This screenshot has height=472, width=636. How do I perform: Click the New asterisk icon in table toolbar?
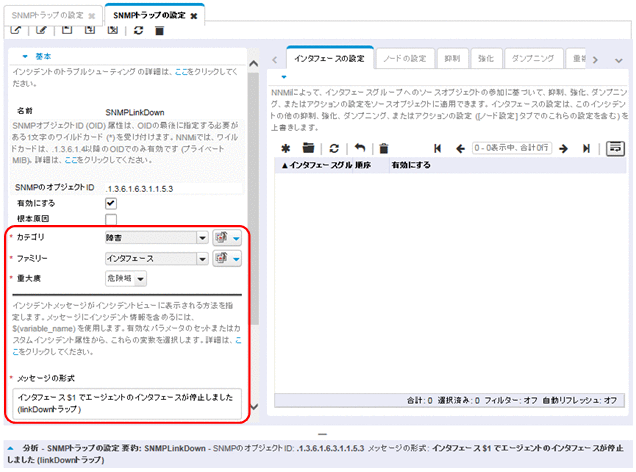[x=286, y=148]
